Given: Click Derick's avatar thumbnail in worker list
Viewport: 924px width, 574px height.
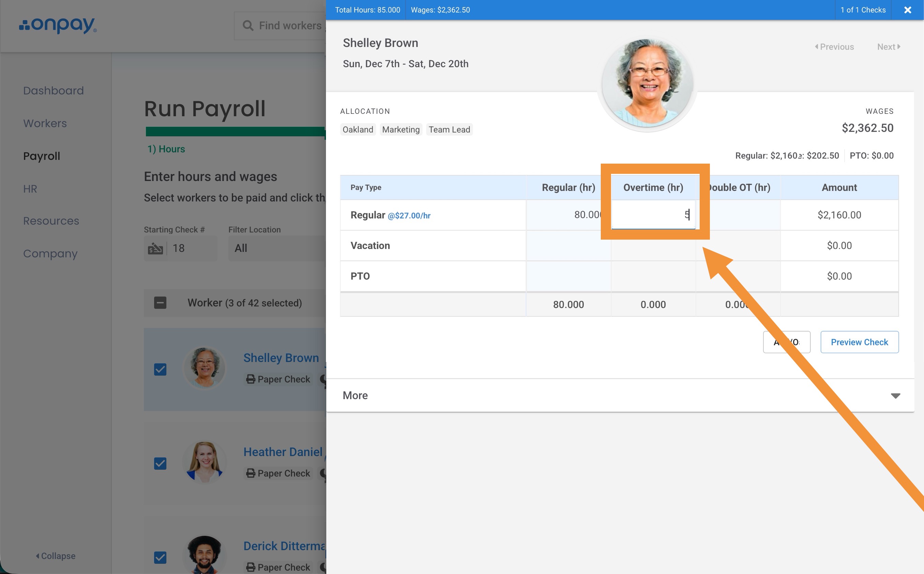Looking at the screenshot, I should 205,555.
